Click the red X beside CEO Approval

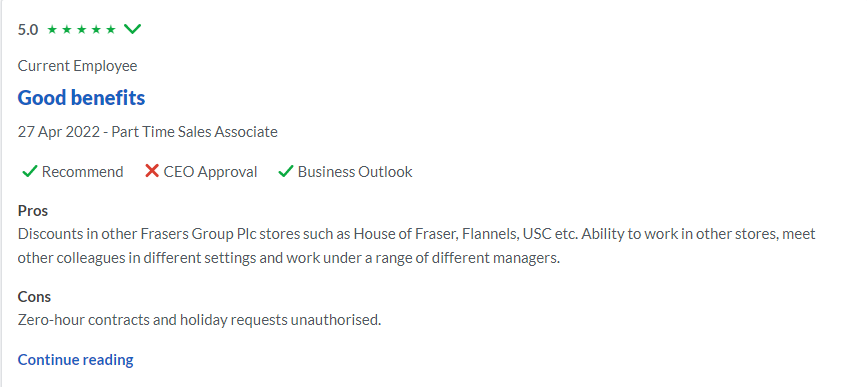pyautogui.click(x=152, y=171)
